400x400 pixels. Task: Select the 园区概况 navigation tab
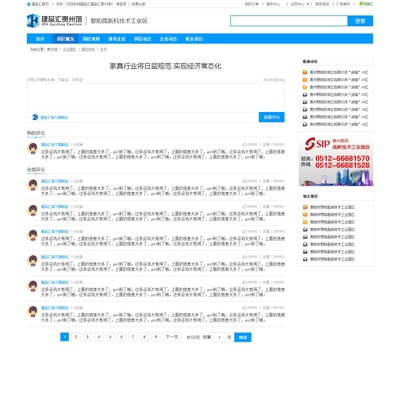point(65,39)
